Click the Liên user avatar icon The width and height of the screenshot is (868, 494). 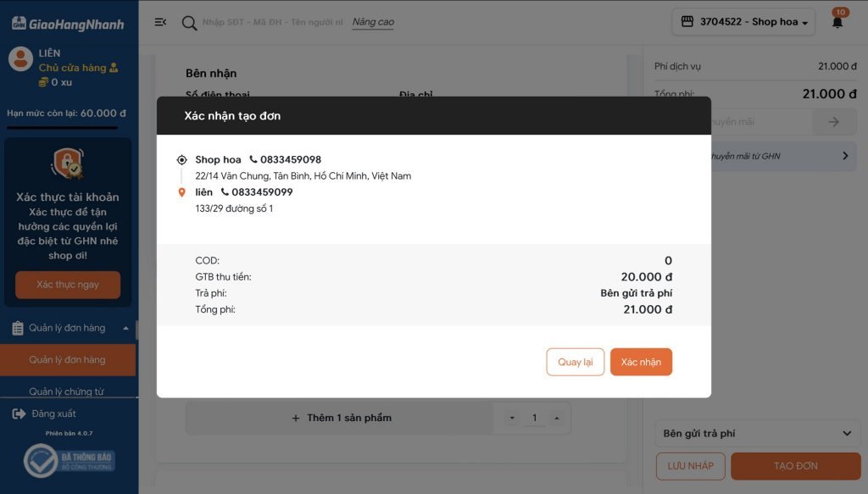tap(20, 59)
